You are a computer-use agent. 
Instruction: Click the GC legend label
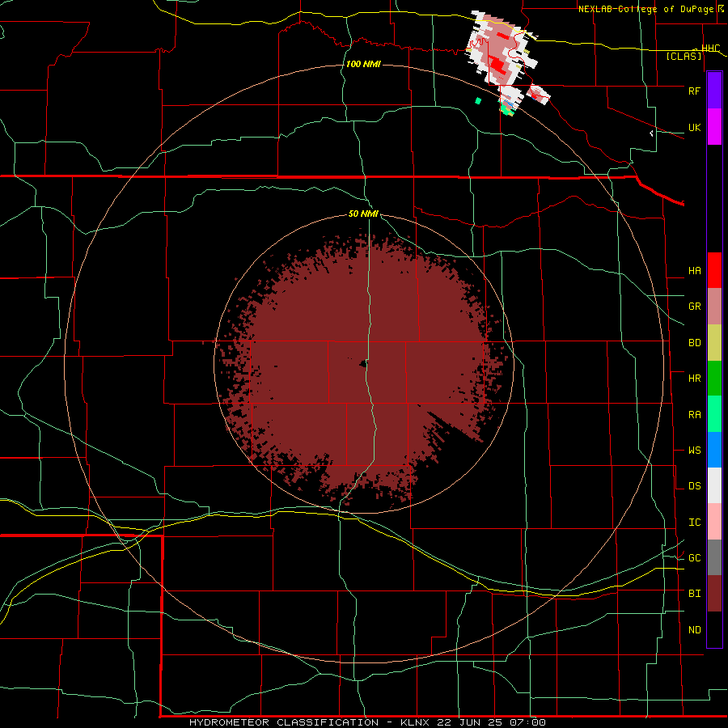(694, 558)
